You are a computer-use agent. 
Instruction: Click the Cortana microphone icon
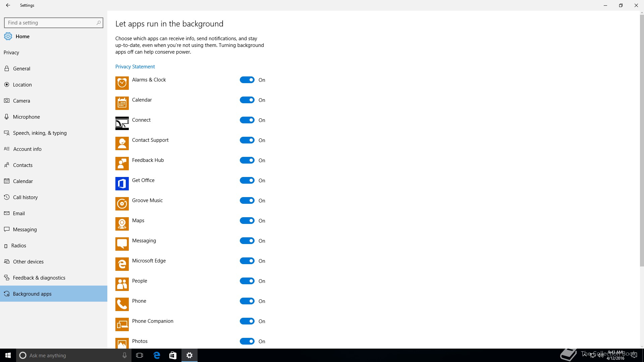pyautogui.click(x=124, y=355)
